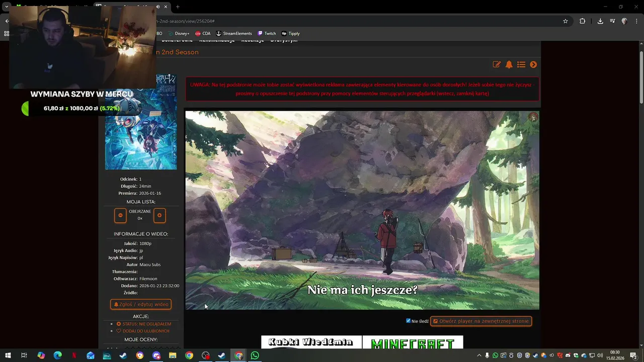The width and height of the screenshot is (644, 362).
Task: Click the orange notification bell icon
Action: [509, 64]
